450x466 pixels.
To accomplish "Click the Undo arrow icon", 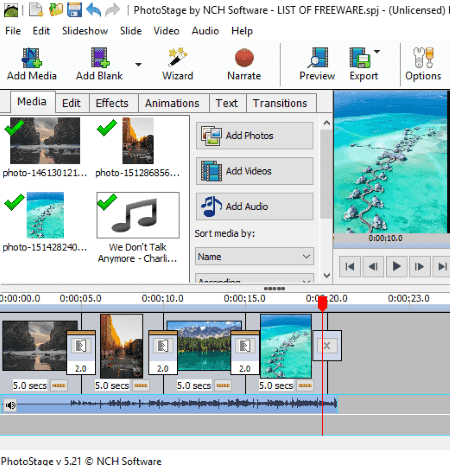I will tap(94, 10).
